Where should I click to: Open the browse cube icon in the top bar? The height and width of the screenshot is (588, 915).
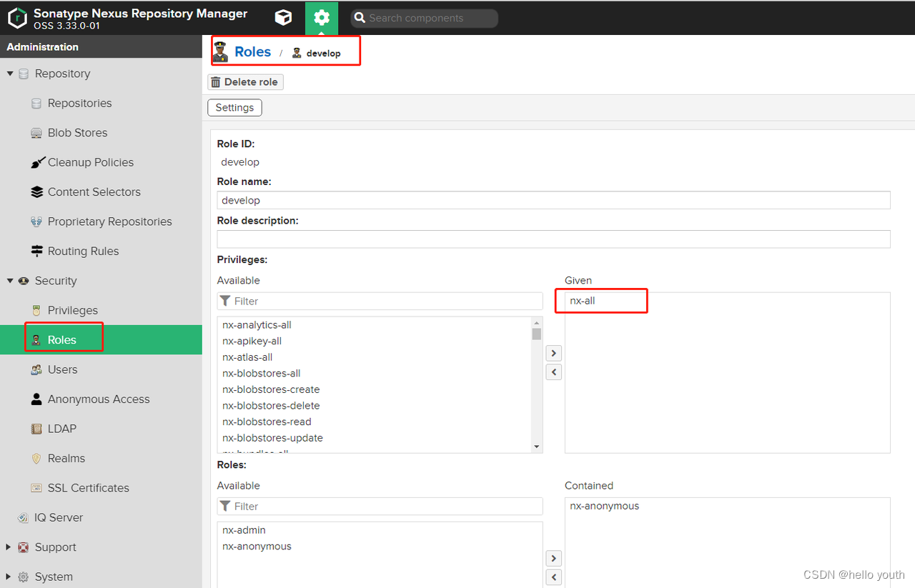click(283, 18)
